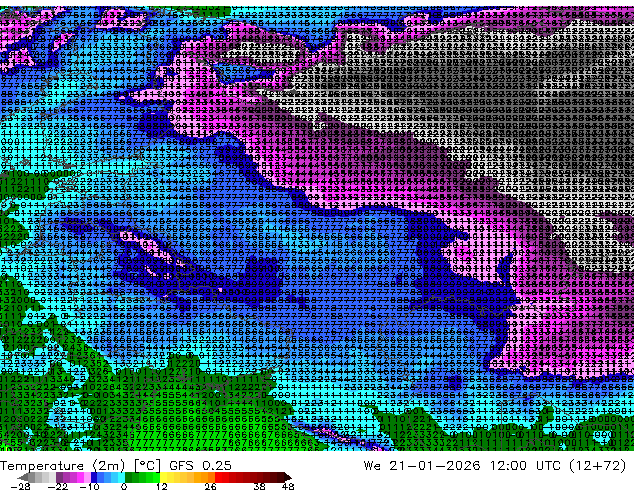Select the cyan swatch just left of 0
Viewport: 634px width, 490px height.
coord(121,477)
